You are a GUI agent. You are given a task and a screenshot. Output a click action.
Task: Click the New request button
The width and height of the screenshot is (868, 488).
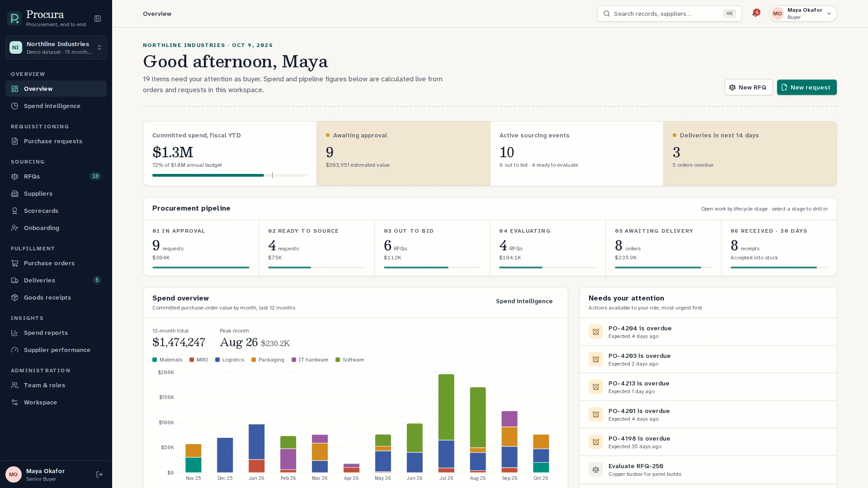[x=807, y=87]
